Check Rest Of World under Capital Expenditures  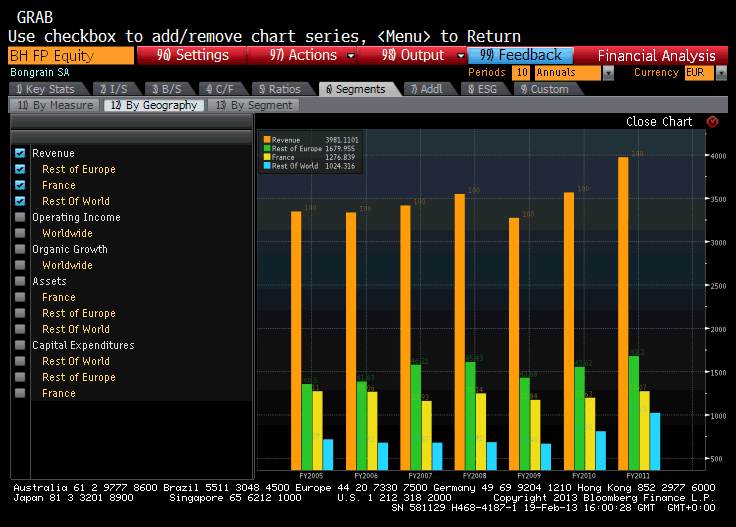[x=20, y=361]
